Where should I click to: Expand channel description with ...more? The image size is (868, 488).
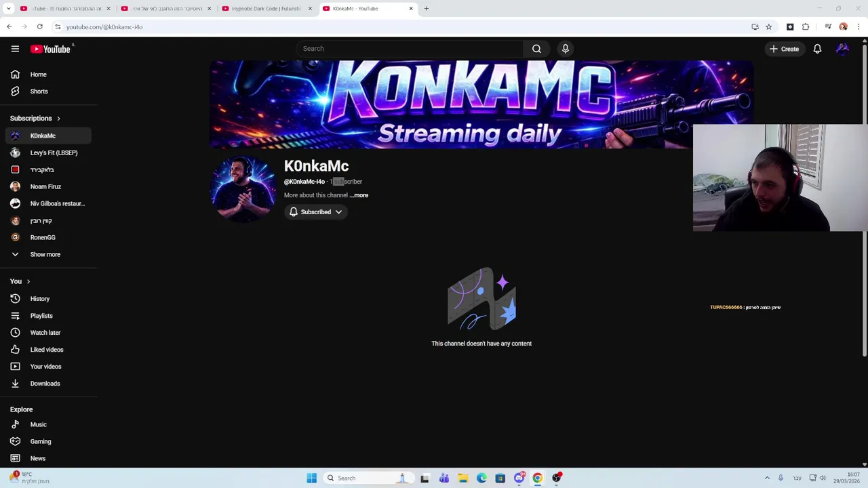tap(359, 195)
